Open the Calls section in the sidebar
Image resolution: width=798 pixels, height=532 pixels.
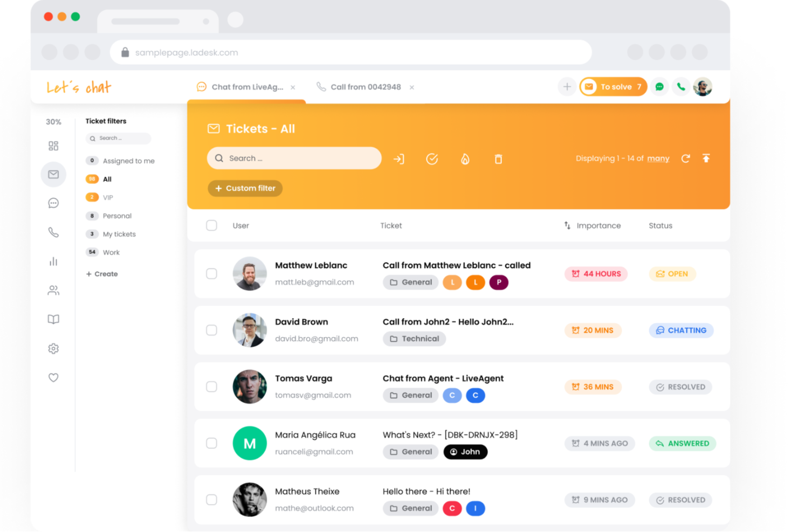[x=53, y=232]
